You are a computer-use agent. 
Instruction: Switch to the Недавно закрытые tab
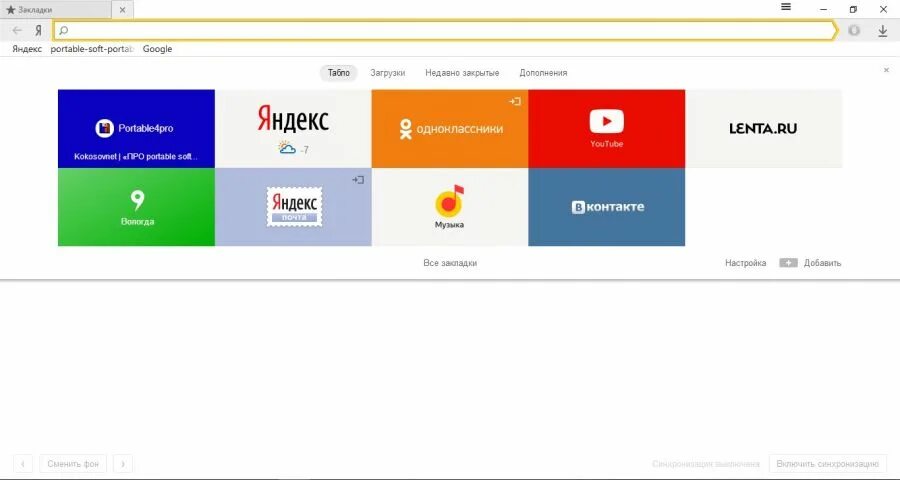tap(462, 73)
